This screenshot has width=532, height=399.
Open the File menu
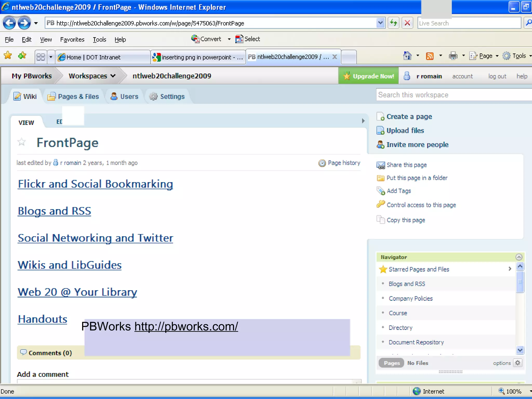pos(9,39)
